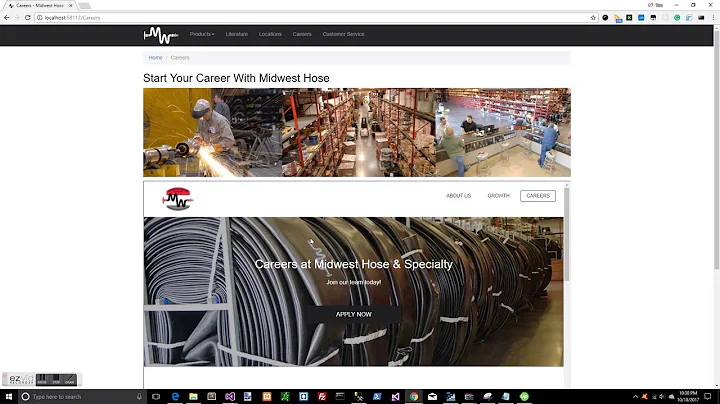This screenshot has width=720, height=404.
Task: Click the APPLY NOW button
Action: point(354,314)
